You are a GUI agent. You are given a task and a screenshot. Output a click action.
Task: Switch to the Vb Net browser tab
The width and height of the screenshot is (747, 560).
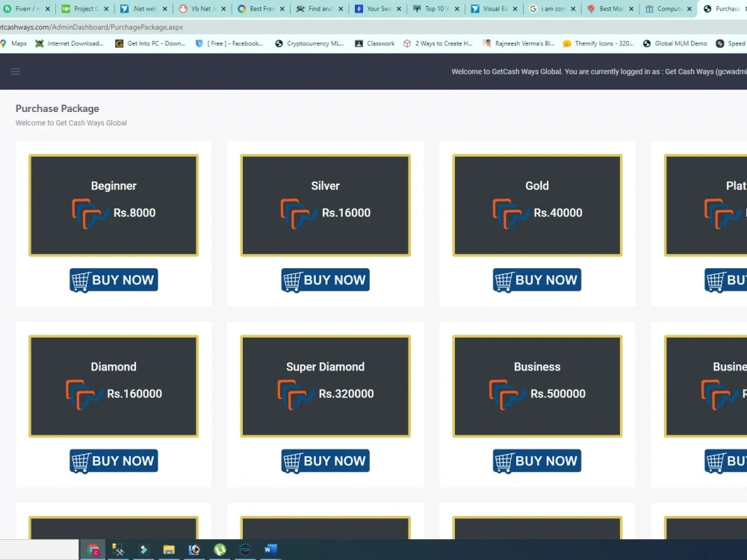click(x=202, y=8)
